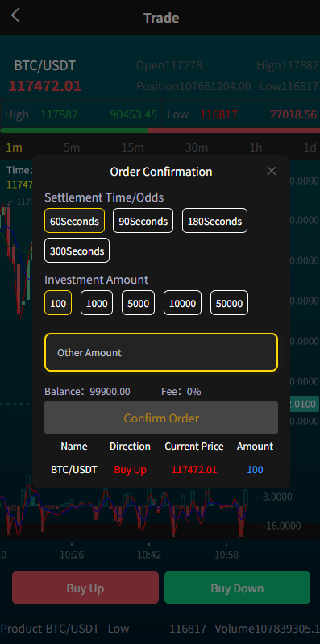Screen dimensions: 320x644
Task: Confirm the order
Action: 161,418
